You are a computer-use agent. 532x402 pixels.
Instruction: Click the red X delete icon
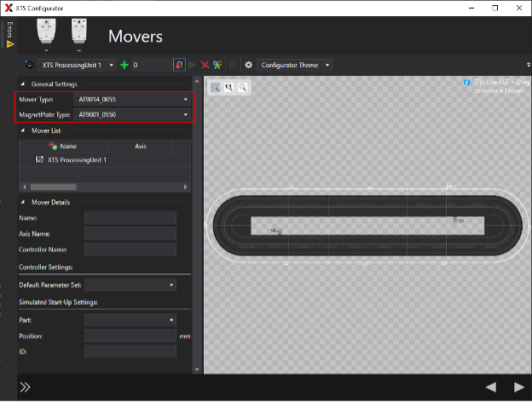point(205,65)
